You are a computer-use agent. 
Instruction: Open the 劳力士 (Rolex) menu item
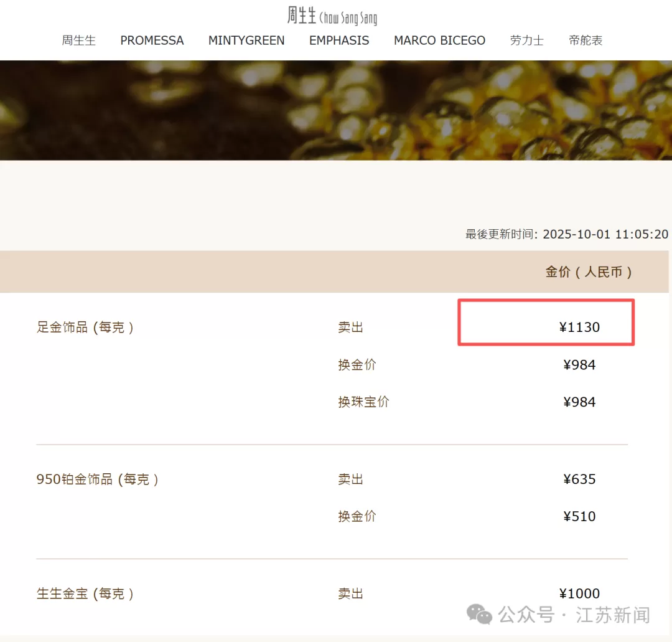pos(527,40)
